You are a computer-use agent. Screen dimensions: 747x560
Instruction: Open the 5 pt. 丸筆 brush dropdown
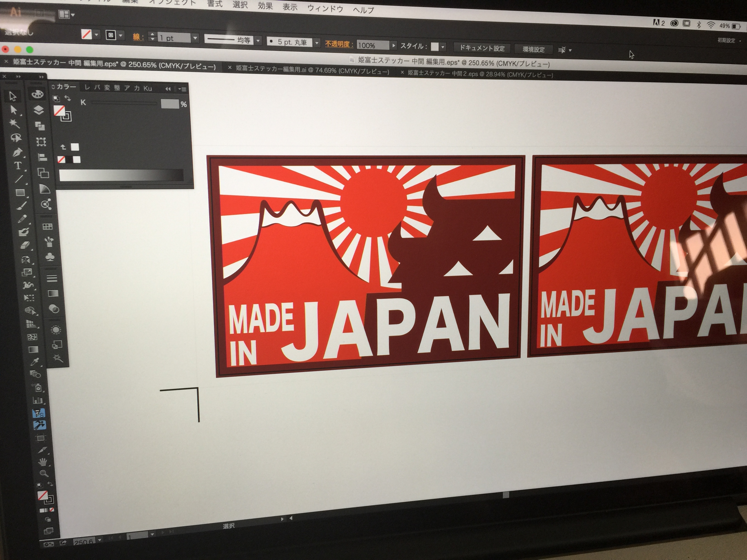point(317,43)
